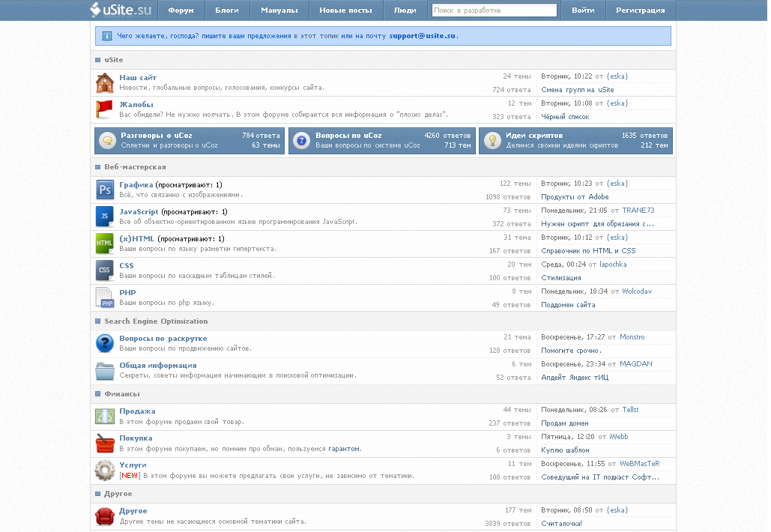
Task: Click the house icon beside Наш сайт
Action: 105,82
